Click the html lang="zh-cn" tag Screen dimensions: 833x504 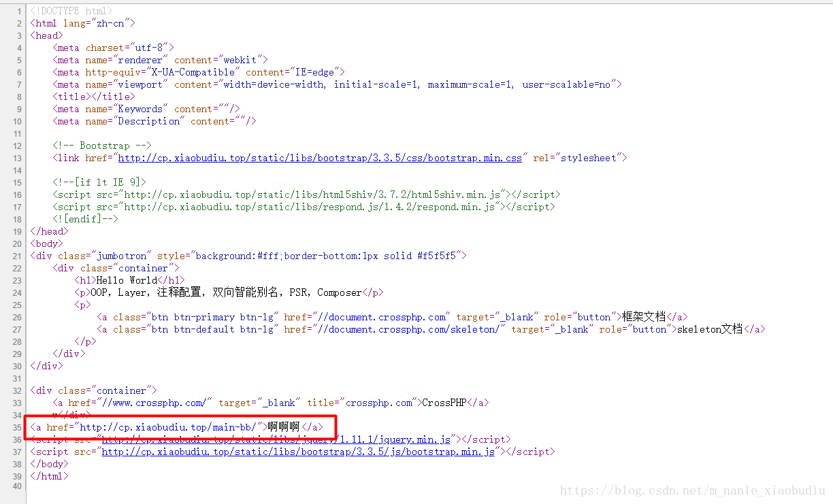(x=82, y=23)
